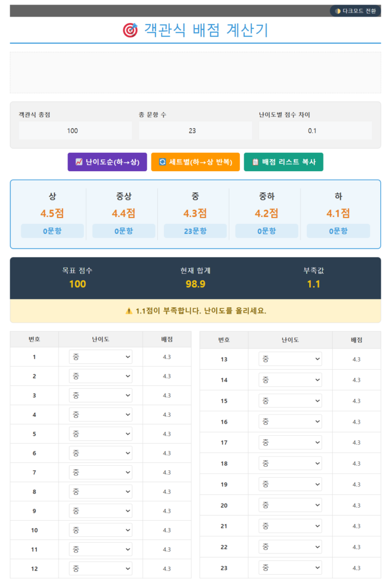Click the 난이도 header in the left table
390x588 pixels.
point(100,339)
